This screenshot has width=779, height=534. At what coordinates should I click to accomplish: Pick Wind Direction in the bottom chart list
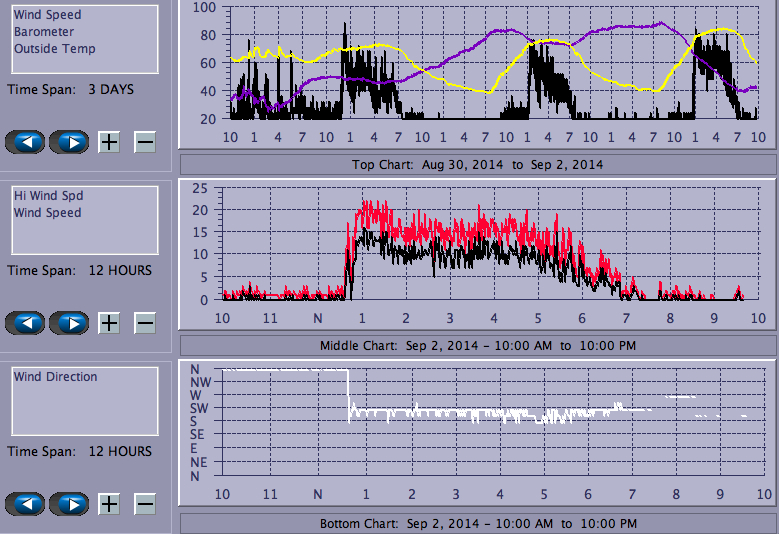pyautogui.click(x=56, y=377)
